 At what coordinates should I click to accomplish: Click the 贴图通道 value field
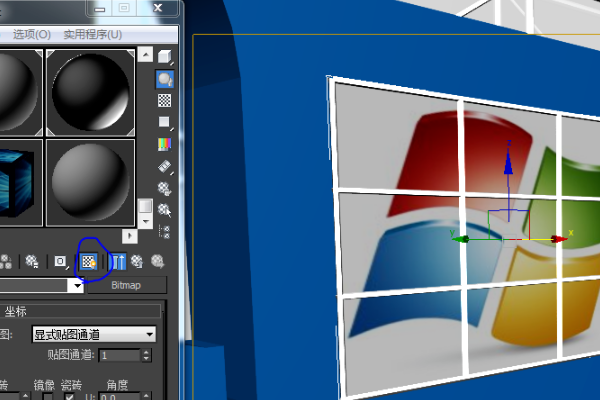tap(119, 356)
